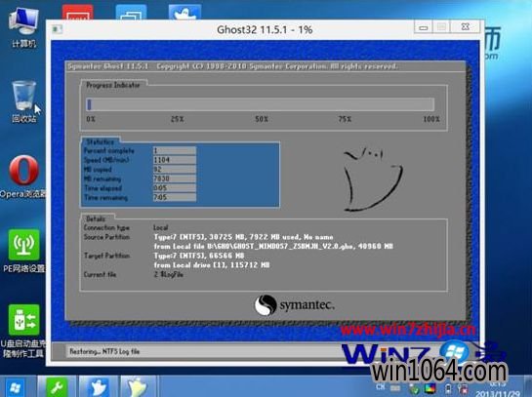The width and height of the screenshot is (532, 397).
Task: Select the Opera browser desktop icon
Action: coord(23,176)
